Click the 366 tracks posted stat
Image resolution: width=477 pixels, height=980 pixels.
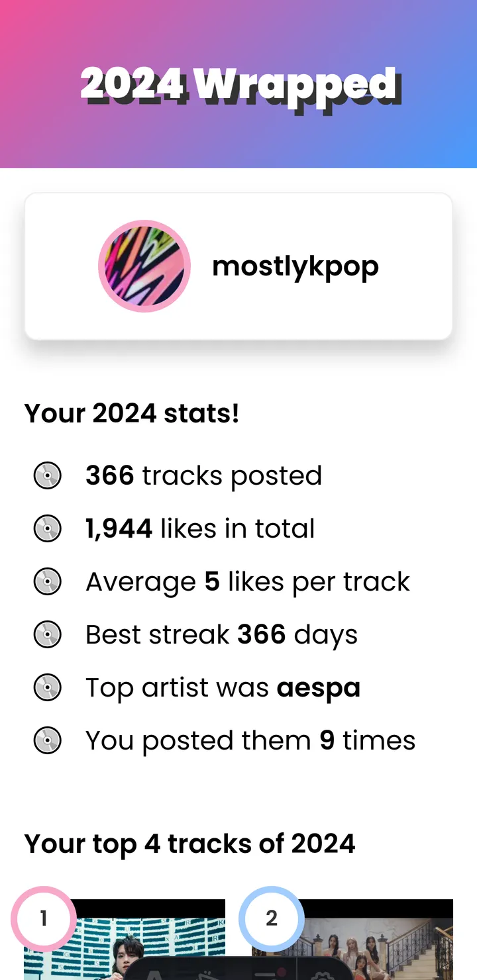(203, 475)
